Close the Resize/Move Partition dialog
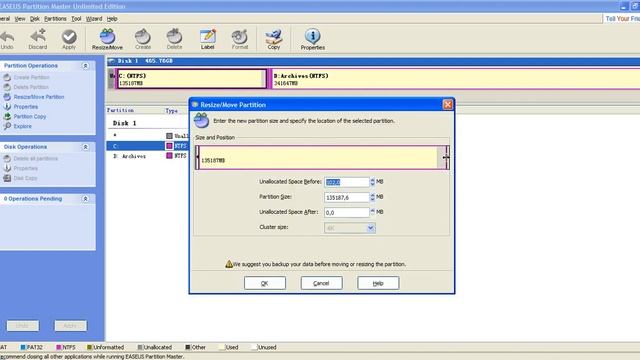This screenshot has width=640, height=360. coord(448,105)
